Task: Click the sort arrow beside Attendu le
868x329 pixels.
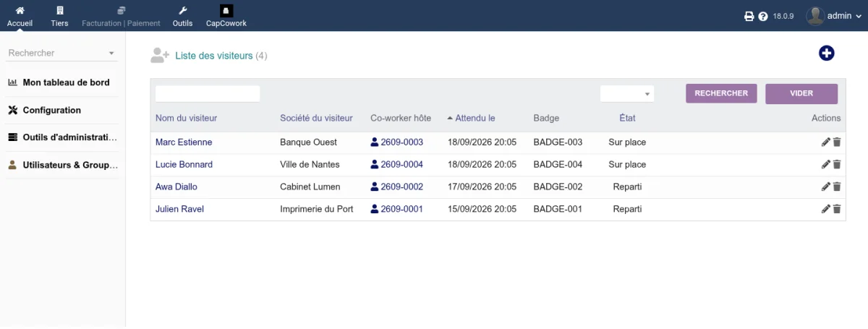Action: coord(450,118)
